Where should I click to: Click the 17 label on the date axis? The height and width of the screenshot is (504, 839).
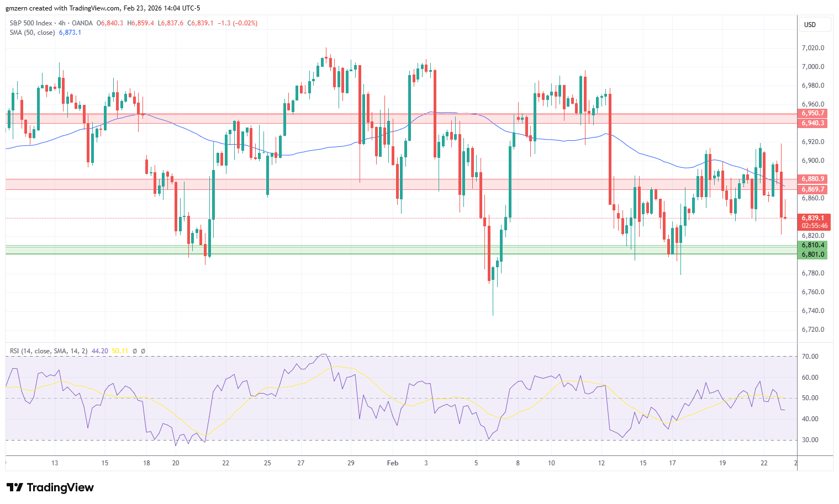[672, 463]
